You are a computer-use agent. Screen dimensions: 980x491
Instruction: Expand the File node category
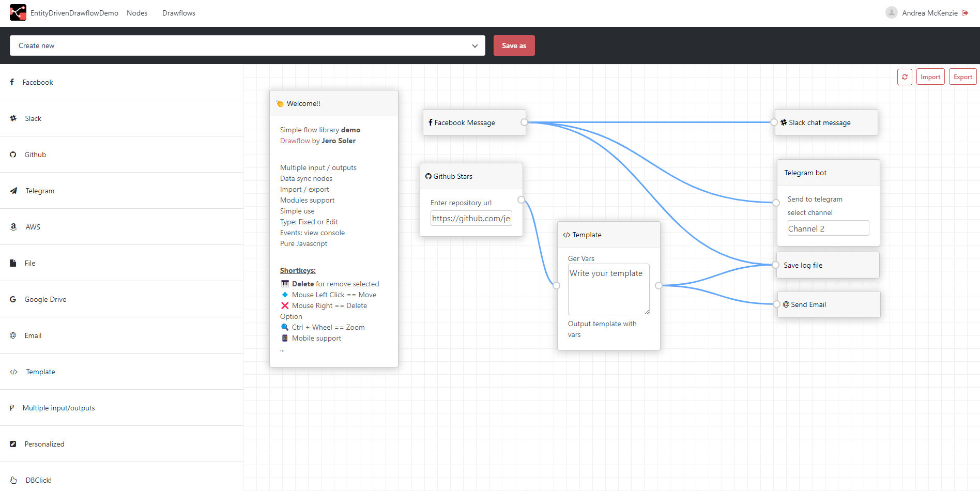(30, 263)
